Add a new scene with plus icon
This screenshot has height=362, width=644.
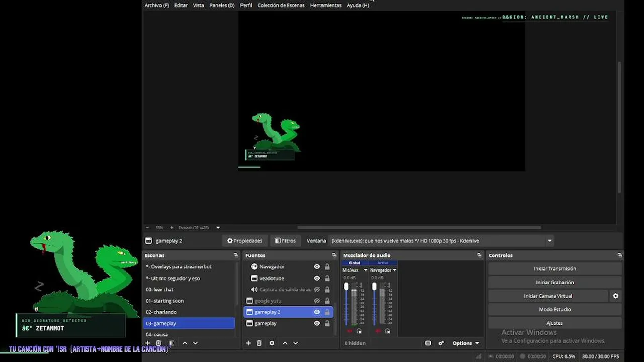[x=148, y=343]
